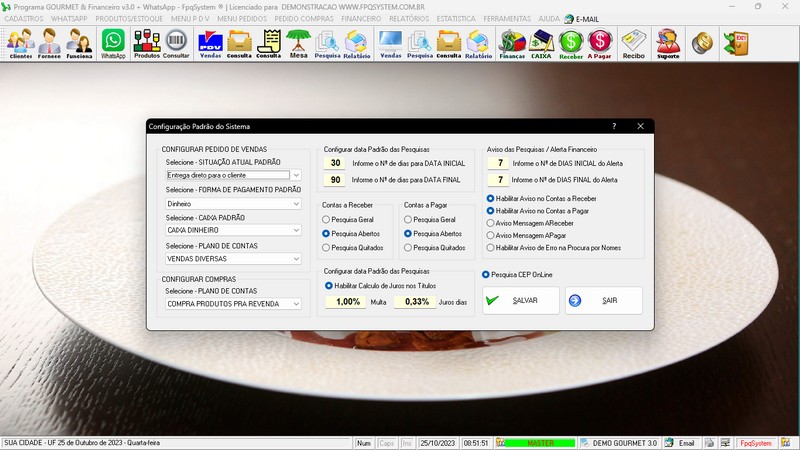Open the barcode Consultar icon

click(176, 43)
